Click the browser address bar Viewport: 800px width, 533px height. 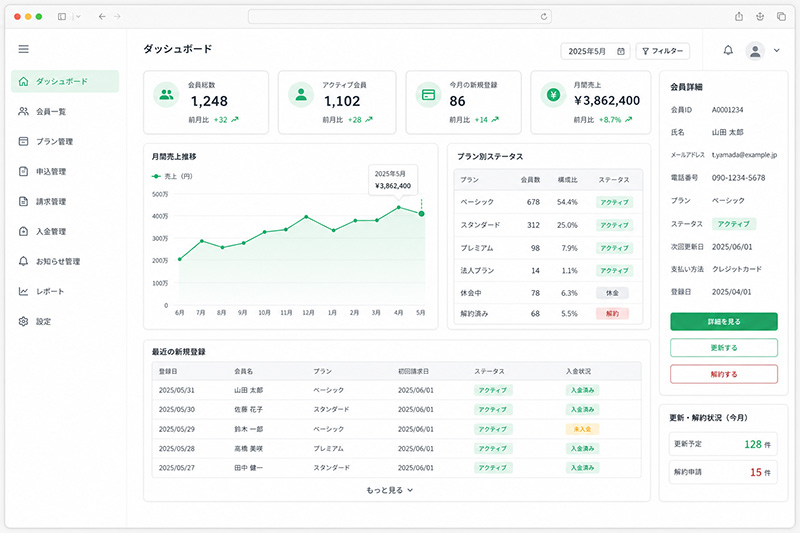pyautogui.click(x=399, y=16)
